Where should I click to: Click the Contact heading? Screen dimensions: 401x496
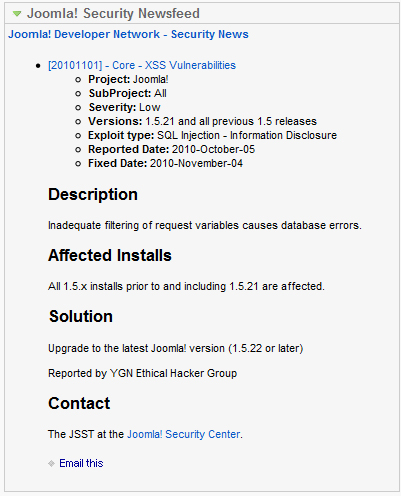pyautogui.click(x=79, y=403)
